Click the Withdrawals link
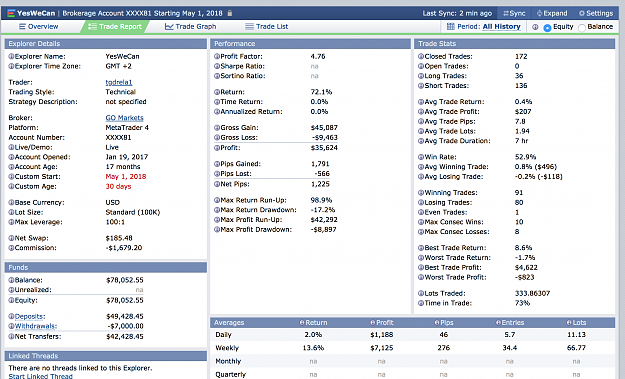625x379 pixels. (x=35, y=326)
